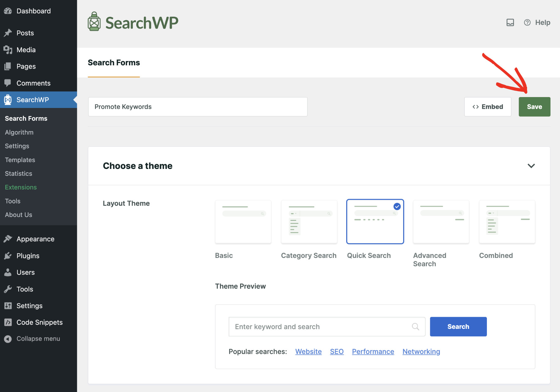Click the Comments bubble icon
560x392 pixels.
(x=8, y=83)
